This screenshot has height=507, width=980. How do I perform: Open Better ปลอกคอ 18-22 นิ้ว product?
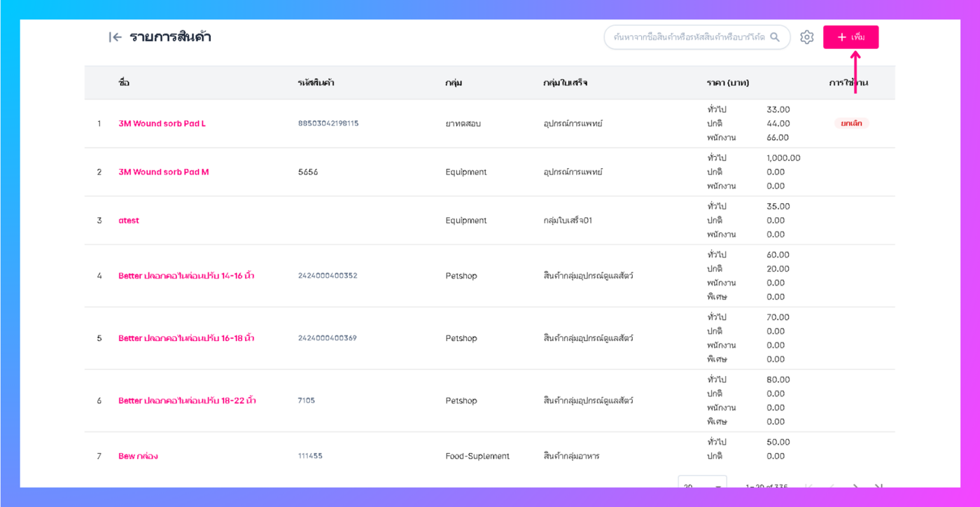[x=187, y=401]
